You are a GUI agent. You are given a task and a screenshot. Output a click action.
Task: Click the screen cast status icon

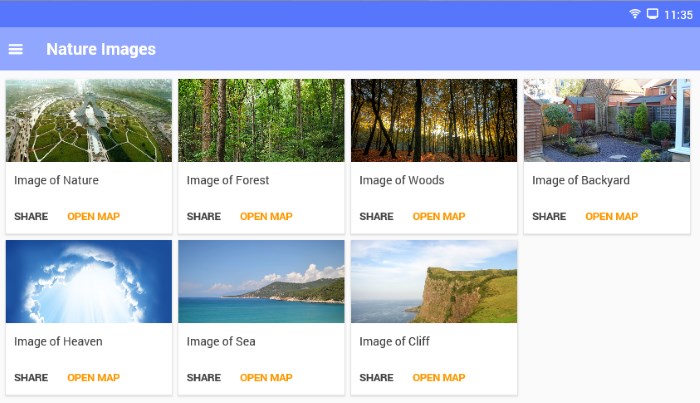[652, 14]
